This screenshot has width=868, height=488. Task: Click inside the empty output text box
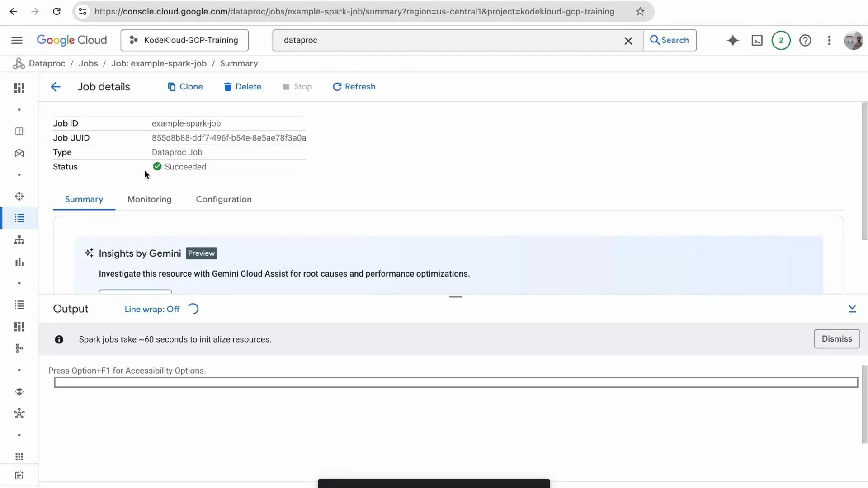456,382
